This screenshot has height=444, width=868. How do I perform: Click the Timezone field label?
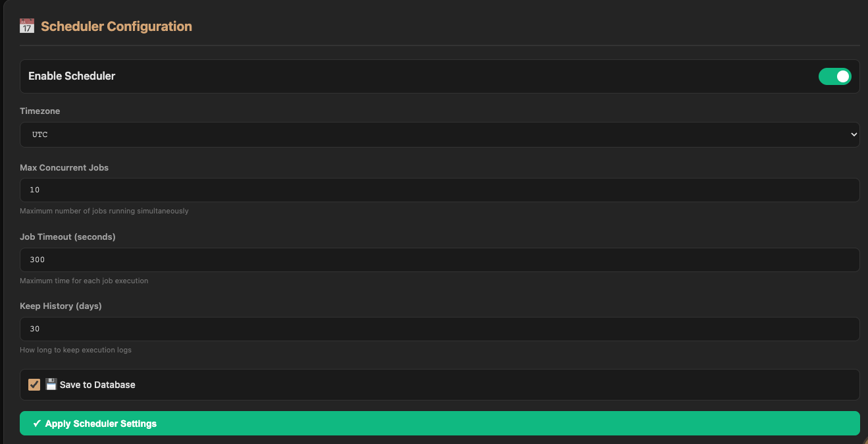[x=39, y=111]
